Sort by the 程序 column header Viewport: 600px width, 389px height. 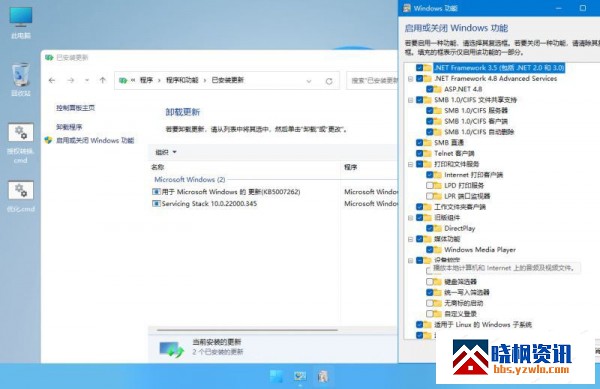pyautogui.click(x=351, y=167)
